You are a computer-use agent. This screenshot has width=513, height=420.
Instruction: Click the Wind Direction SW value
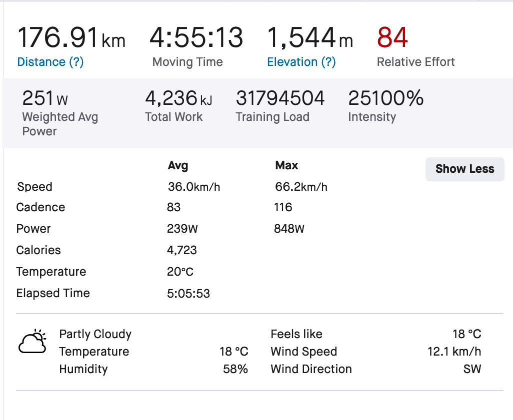coord(472,369)
